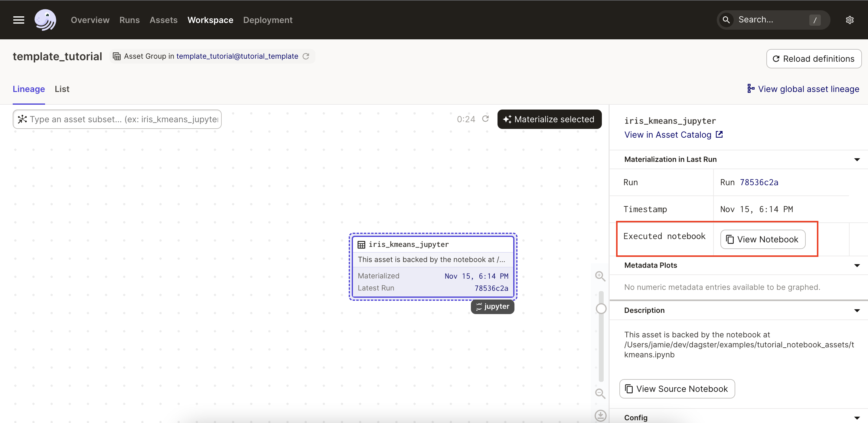Open the Runs page from the top nav
This screenshot has height=423, width=868.
pyautogui.click(x=129, y=20)
